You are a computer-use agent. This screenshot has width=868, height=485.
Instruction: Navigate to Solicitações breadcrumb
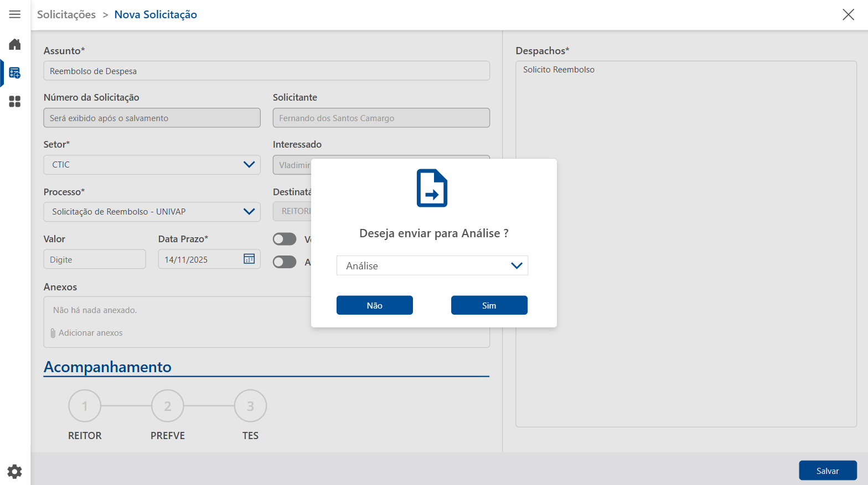[x=66, y=14]
